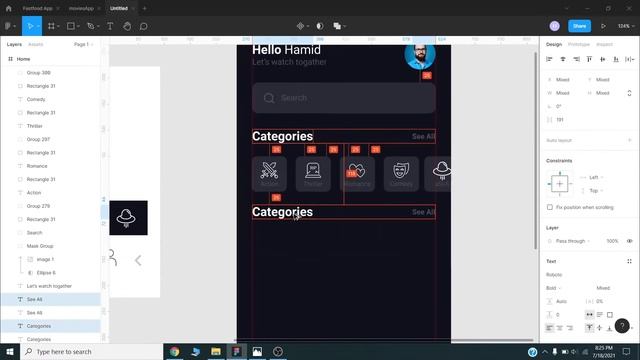Switch to the Fastfood App file tab
640x360 pixels.
pos(38,8)
